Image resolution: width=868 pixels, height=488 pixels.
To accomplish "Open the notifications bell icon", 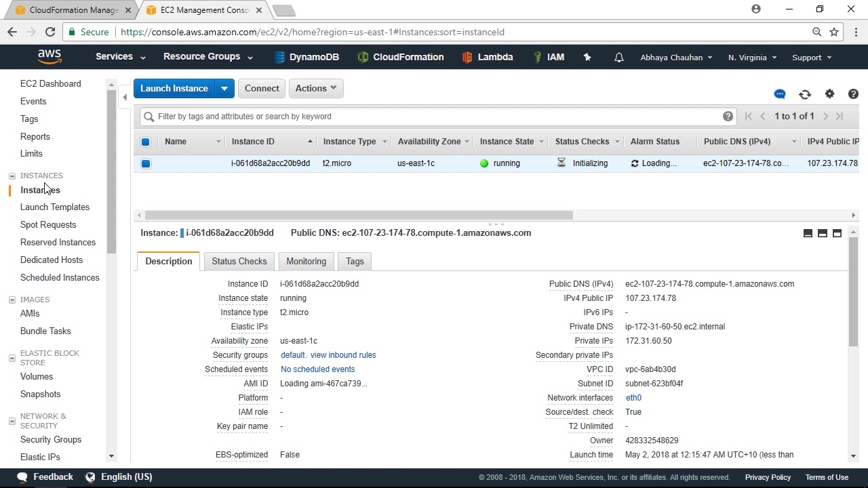I will (618, 58).
